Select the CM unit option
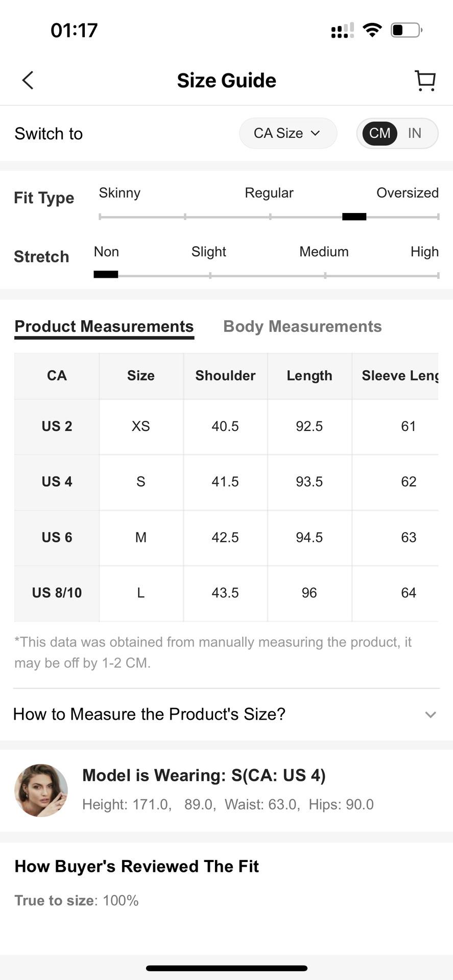Image resolution: width=453 pixels, height=980 pixels. (x=379, y=133)
